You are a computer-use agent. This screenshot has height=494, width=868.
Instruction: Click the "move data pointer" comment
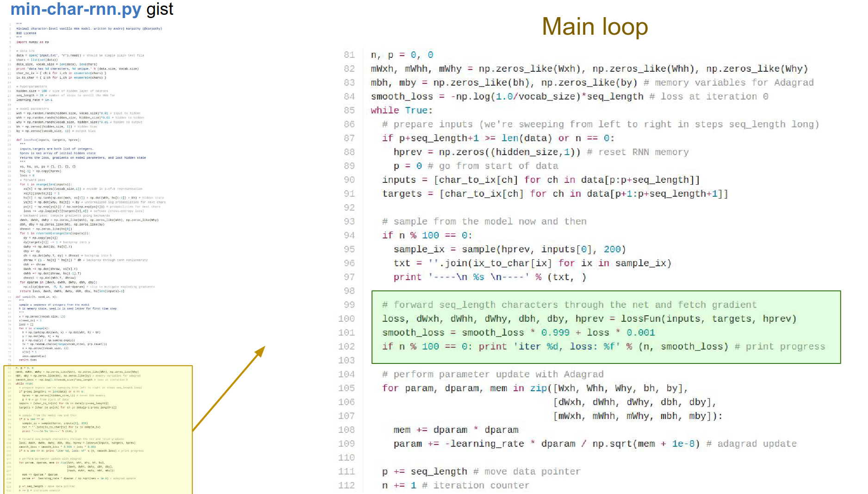[x=532, y=472]
